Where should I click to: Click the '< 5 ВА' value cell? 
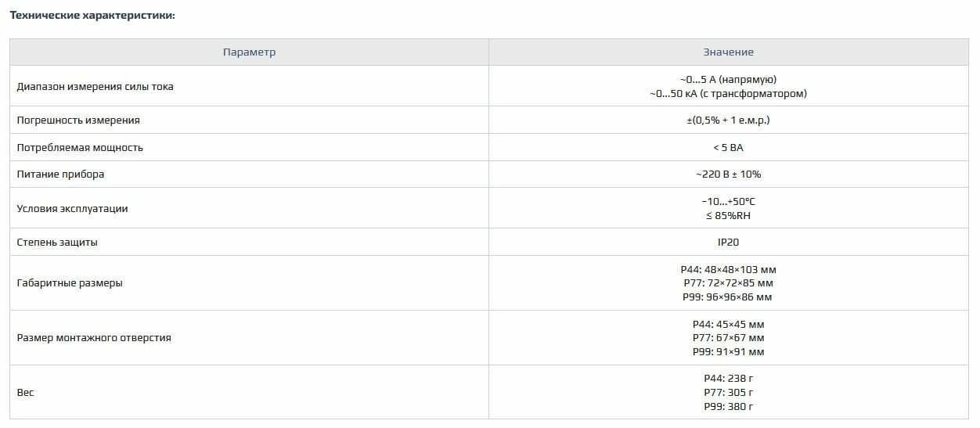[728, 148]
